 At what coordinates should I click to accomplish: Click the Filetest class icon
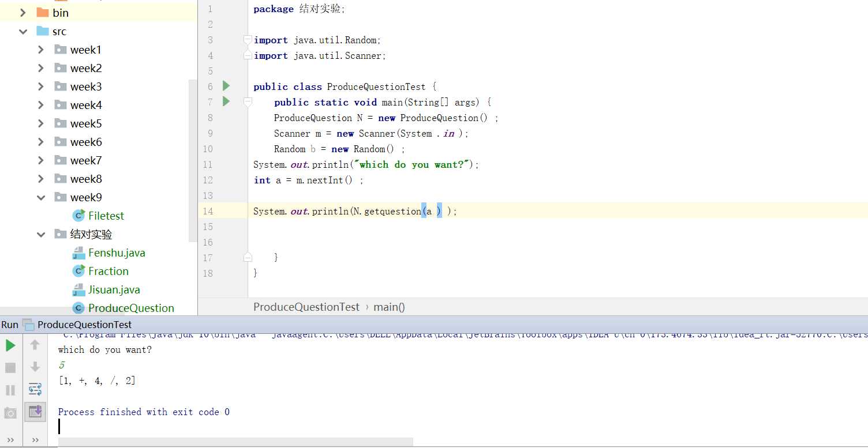click(78, 216)
